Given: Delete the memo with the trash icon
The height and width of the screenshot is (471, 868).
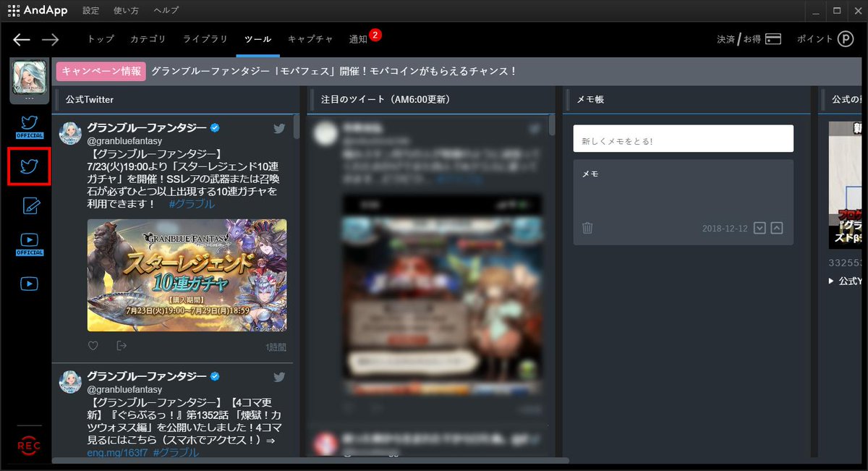Looking at the screenshot, I should click(587, 228).
